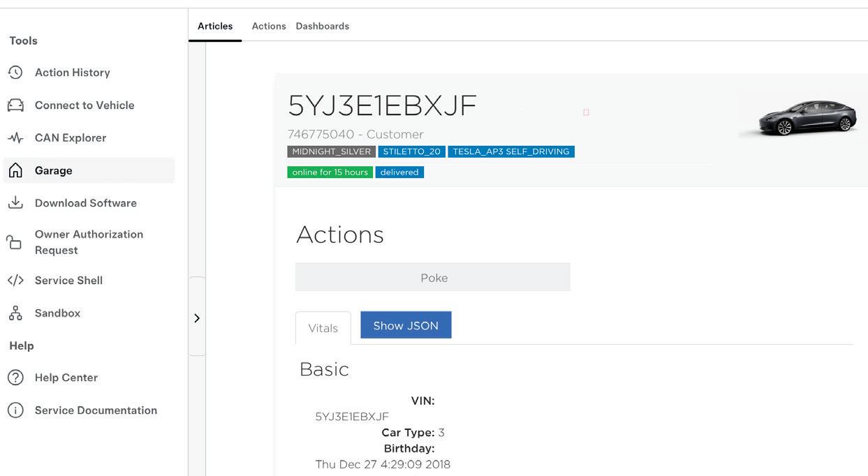Click the Poke button

[433, 277]
